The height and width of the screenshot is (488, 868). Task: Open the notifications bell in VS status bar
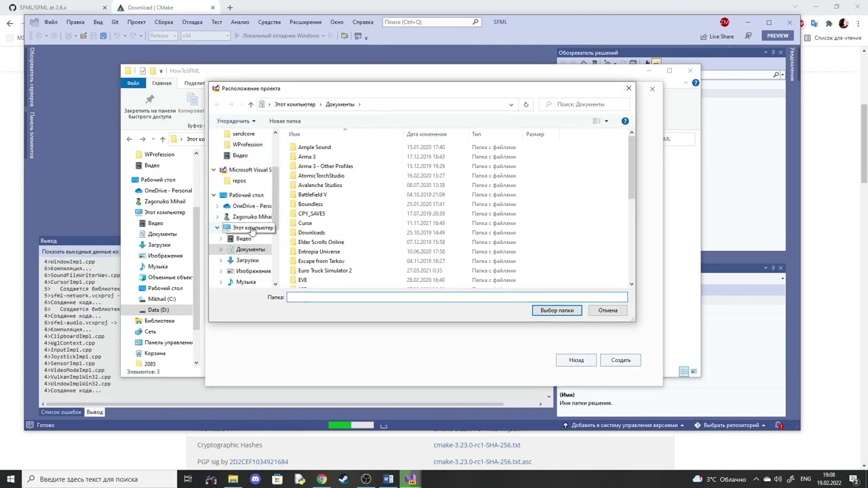coord(778,425)
